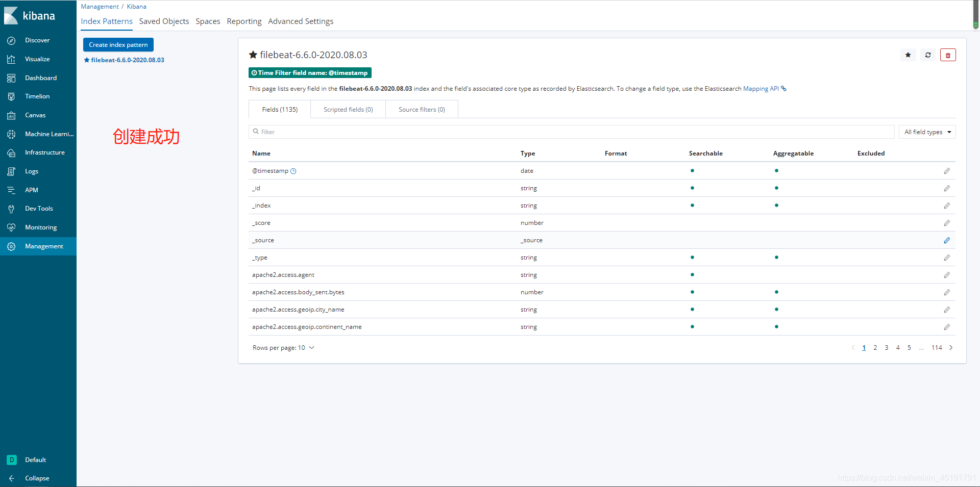This screenshot has height=487, width=980.
Task: Click the Kibana breadcrumb
Action: (x=136, y=7)
